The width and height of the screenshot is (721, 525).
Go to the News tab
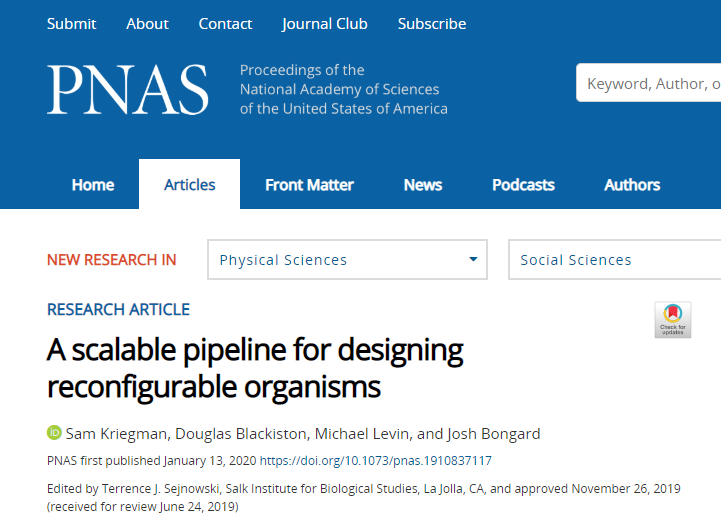point(423,185)
